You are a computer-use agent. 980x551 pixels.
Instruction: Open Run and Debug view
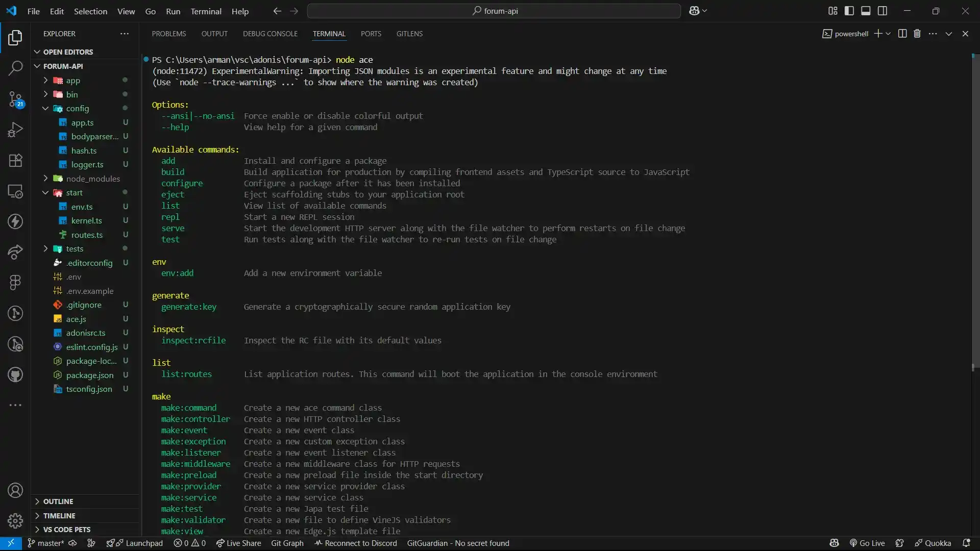pos(15,130)
